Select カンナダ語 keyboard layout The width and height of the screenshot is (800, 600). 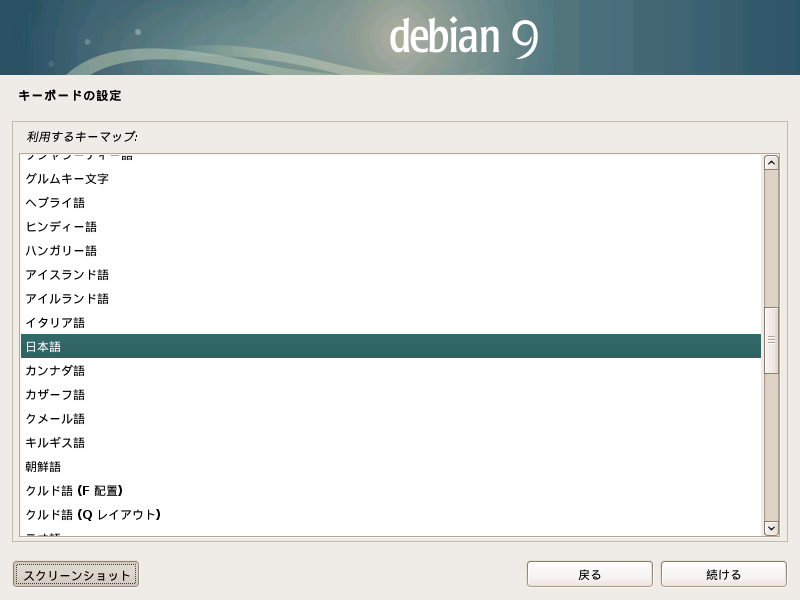[55, 371]
